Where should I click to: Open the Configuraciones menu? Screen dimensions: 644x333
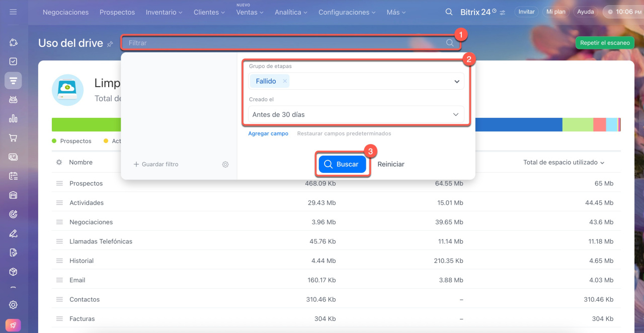347,12
